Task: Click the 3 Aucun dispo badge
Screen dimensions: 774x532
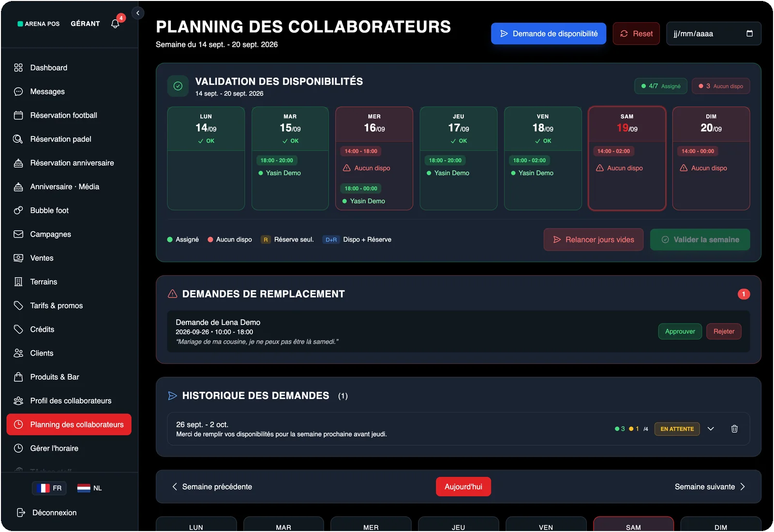Action: point(721,86)
